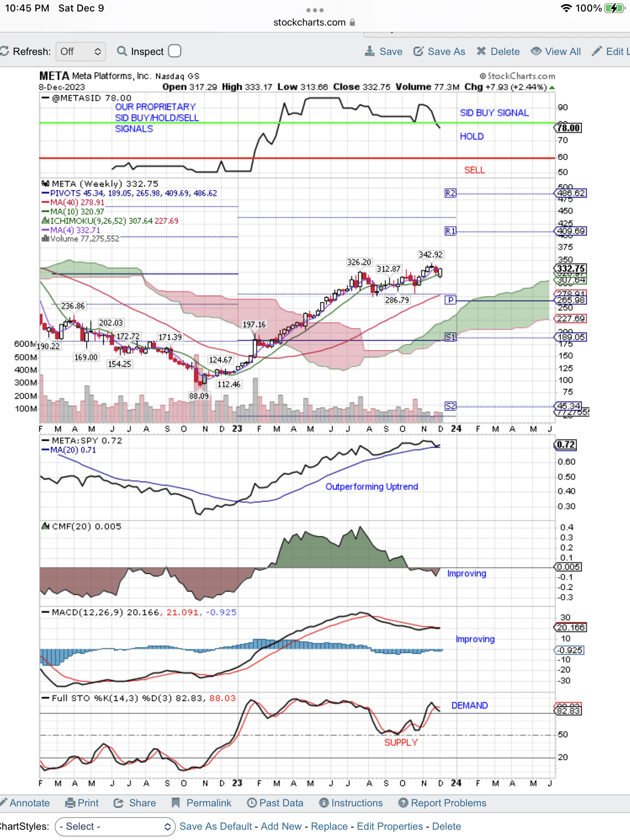
Task: Click the Report Problems question icon
Action: pyautogui.click(x=403, y=803)
